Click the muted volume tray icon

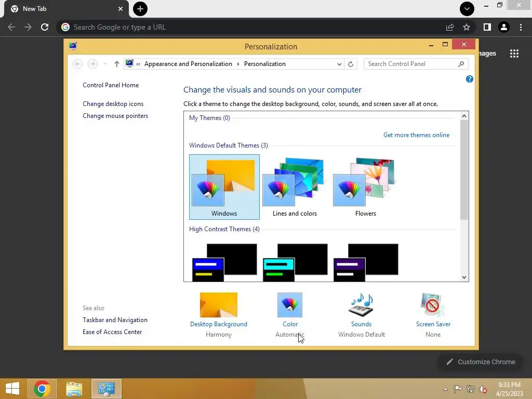(x=483, y=389)
